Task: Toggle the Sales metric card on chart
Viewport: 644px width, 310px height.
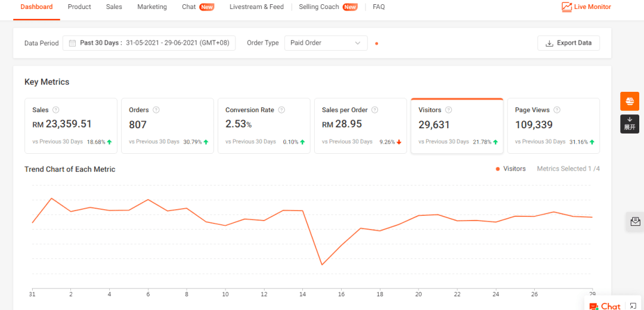Action: (72, 126)
